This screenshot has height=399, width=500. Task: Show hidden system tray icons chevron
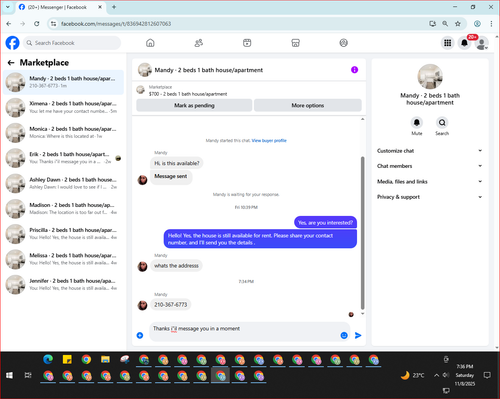coord(436,375)
